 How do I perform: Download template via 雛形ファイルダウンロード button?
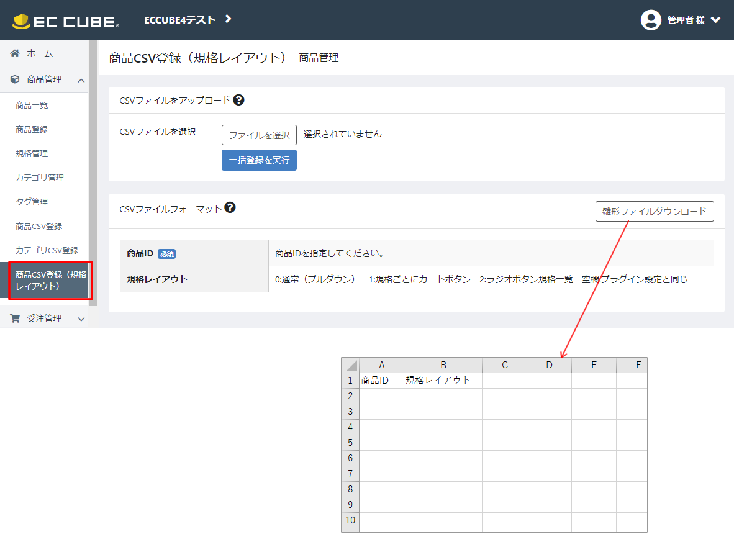point(655,211)
